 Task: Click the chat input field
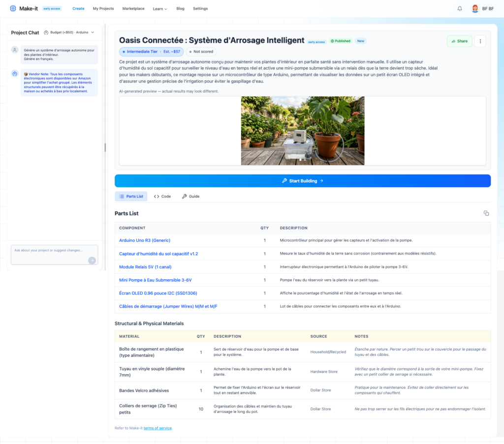click(49, 251)
